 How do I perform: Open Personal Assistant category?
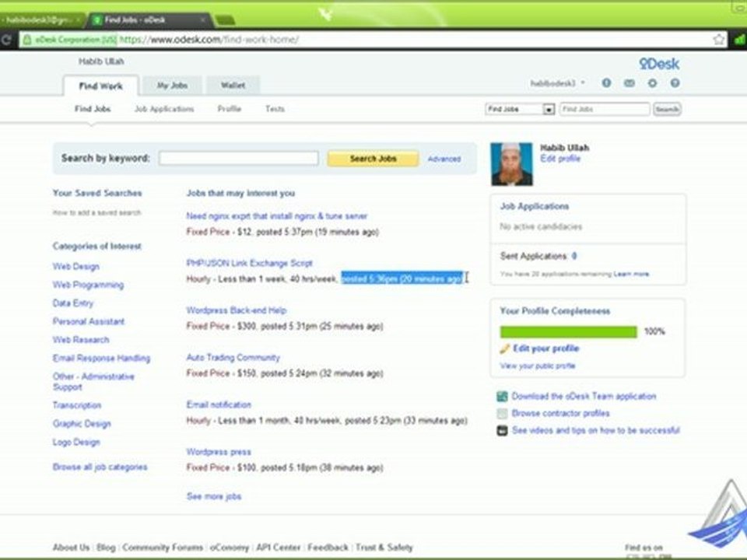pyautogui.click(x=89, y=321)
